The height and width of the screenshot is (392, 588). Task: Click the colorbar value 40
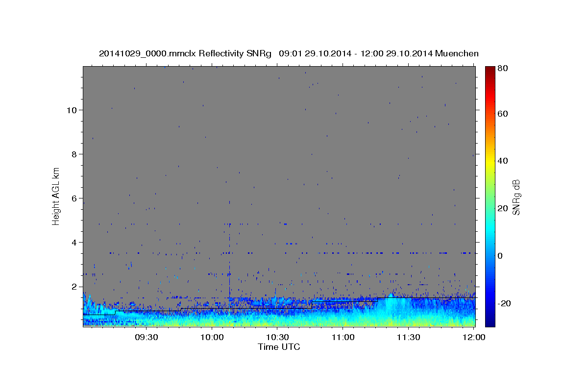pos(503,161)
